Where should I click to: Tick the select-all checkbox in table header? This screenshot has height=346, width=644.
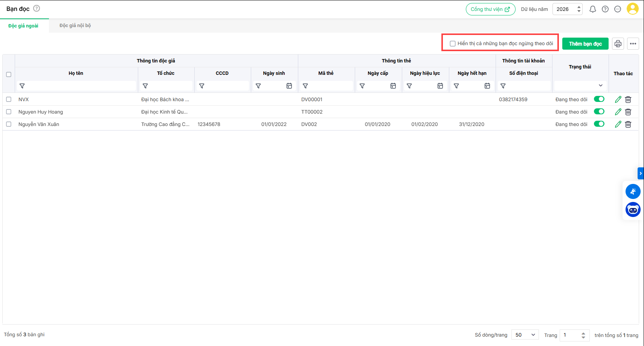tap(9, 74)
